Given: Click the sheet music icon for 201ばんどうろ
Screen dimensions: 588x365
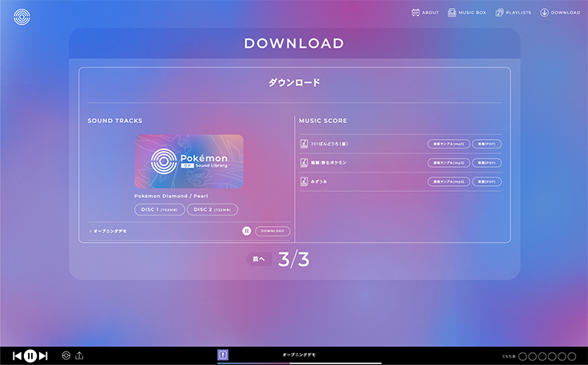Looking at the screenshot, I should tap(304, 144).
